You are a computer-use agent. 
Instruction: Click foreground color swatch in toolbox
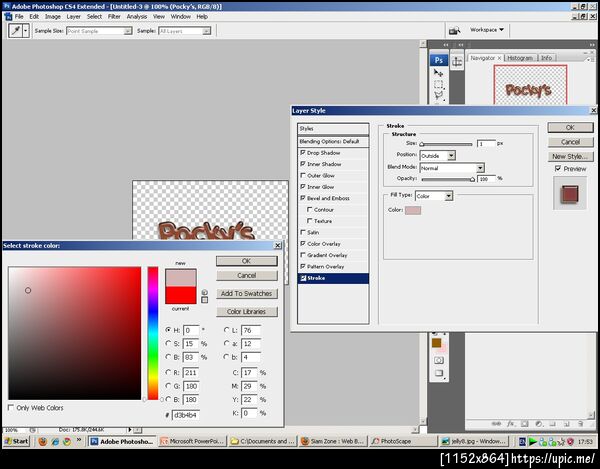click(x=436, y=343)
